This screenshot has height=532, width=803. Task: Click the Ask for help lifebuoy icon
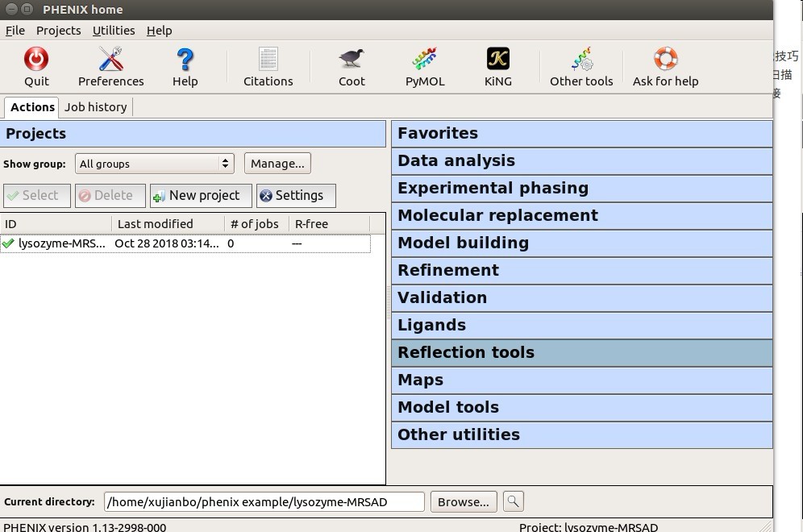[666, 58]
